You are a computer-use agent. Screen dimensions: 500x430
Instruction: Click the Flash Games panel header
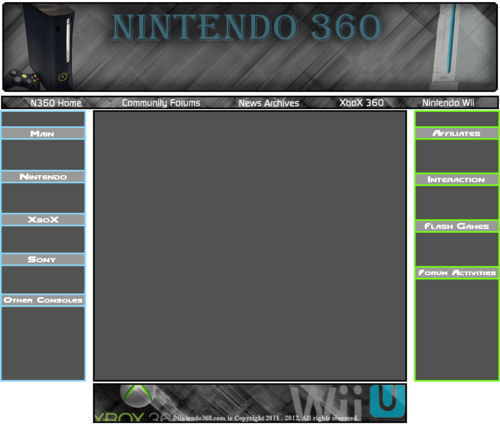[x=457, y=226]
